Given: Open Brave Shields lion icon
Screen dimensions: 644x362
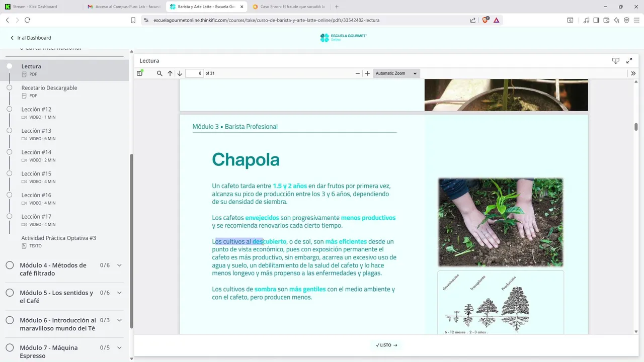Looking at the screenshot, I should pos(486,20).
